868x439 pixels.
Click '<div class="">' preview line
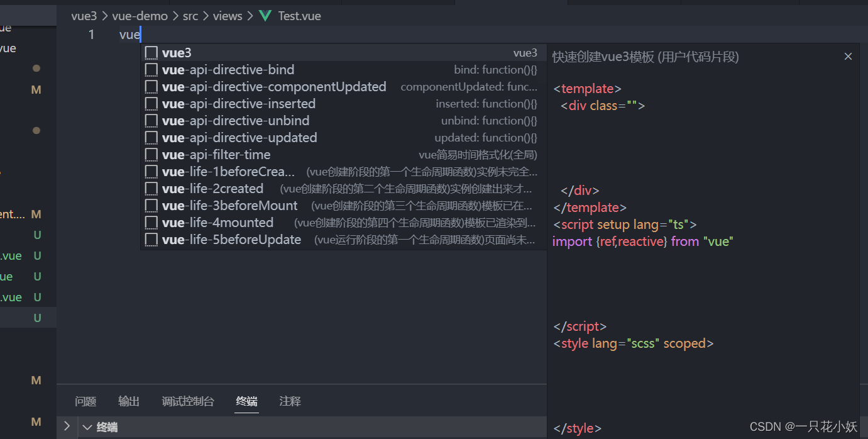coord(603,106)
